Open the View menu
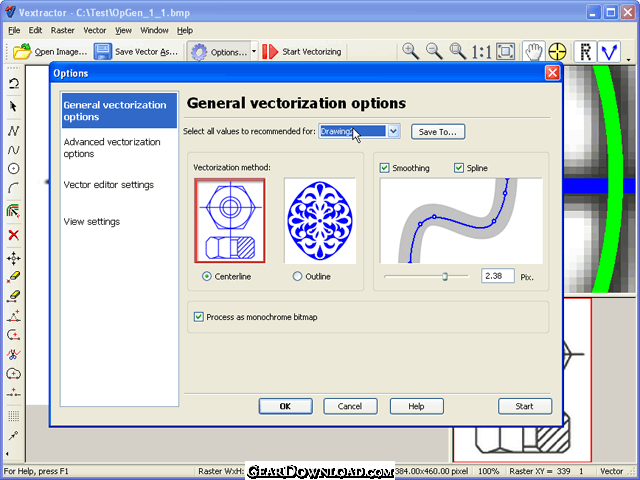 123,30
